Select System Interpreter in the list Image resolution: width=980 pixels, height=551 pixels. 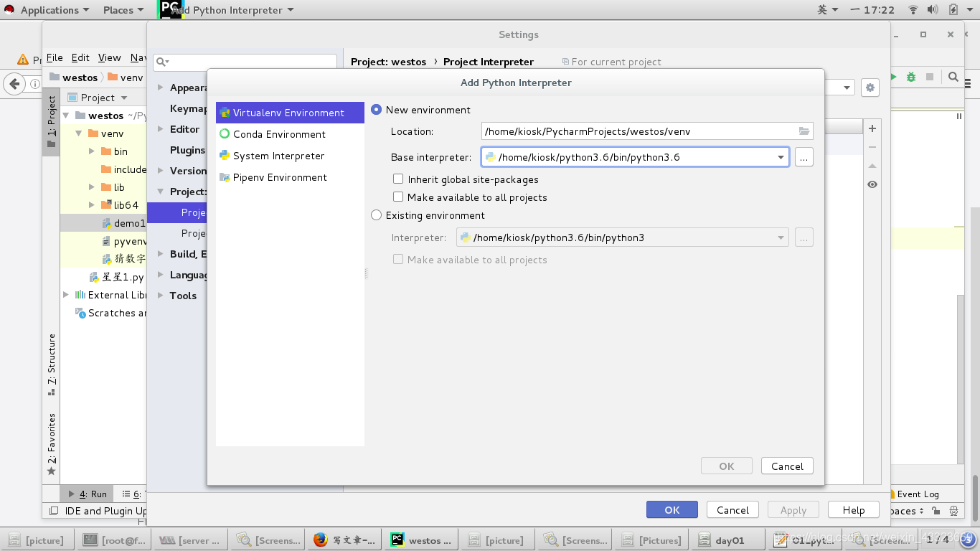coord(290,156)
